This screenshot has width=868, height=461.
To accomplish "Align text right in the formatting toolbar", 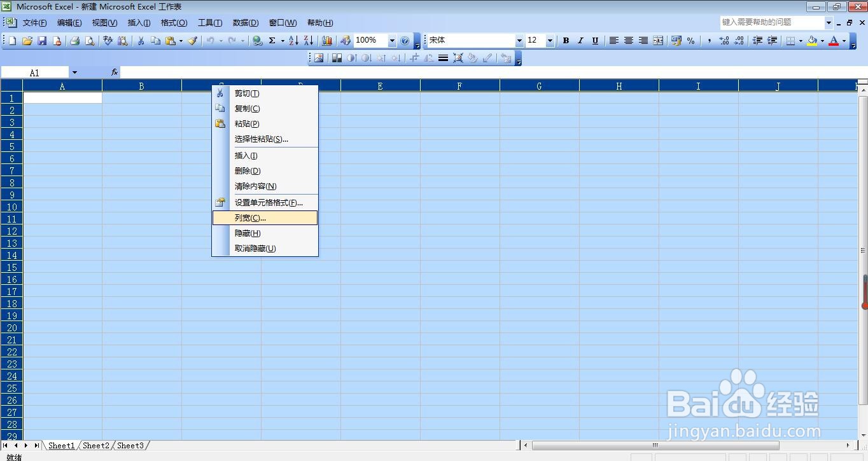I will [x=643, y=41].
